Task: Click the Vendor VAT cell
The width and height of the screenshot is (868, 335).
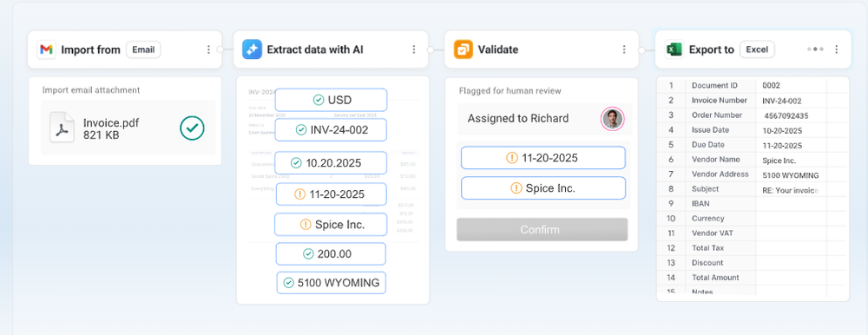Action: pyautogui.click(x=720, y=233)
